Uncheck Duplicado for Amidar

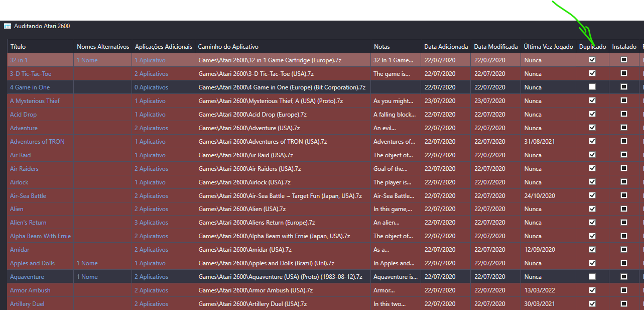click(x=592, y=249)
